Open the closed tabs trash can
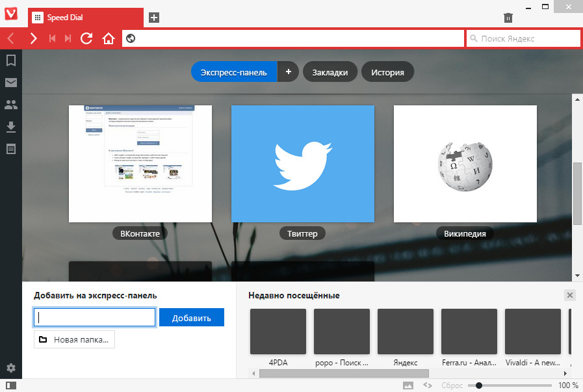This screenshot has width=583, height=392. pyautogui.click(x=508, y=18)
